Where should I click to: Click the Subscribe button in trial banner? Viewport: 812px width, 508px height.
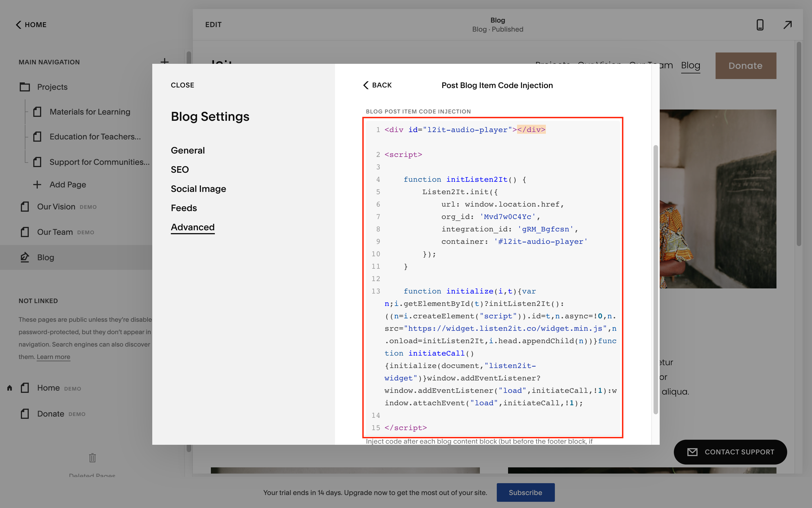point(526,492)
